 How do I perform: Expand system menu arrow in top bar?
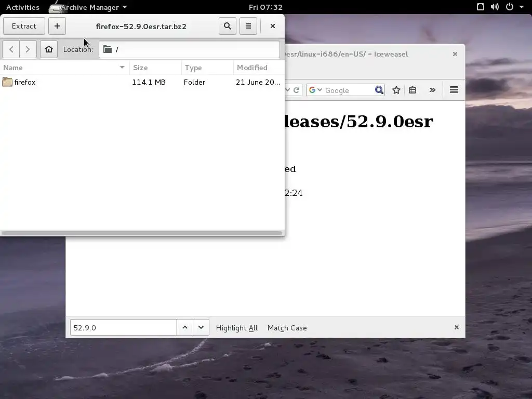(x=522, y=7)
